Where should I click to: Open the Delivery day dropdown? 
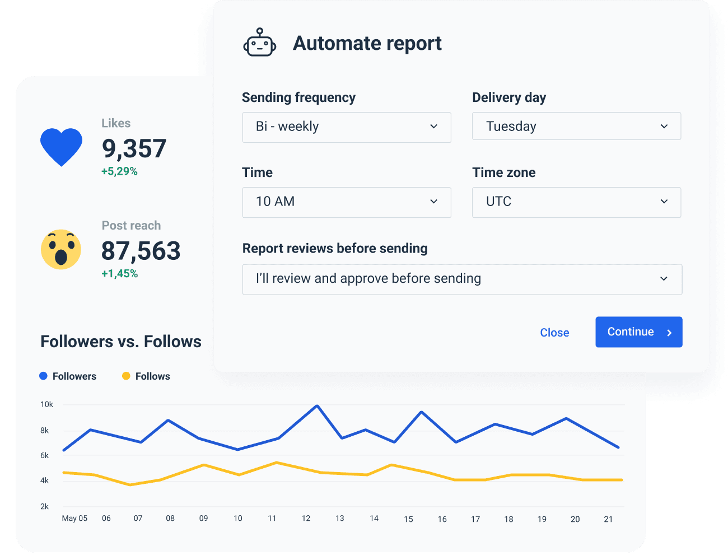tap(576, 126)
